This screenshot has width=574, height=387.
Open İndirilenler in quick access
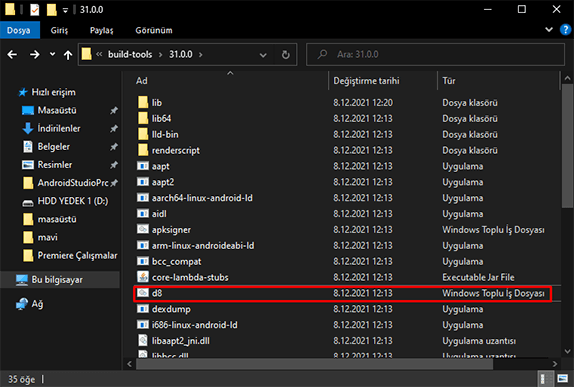(59, 129)
